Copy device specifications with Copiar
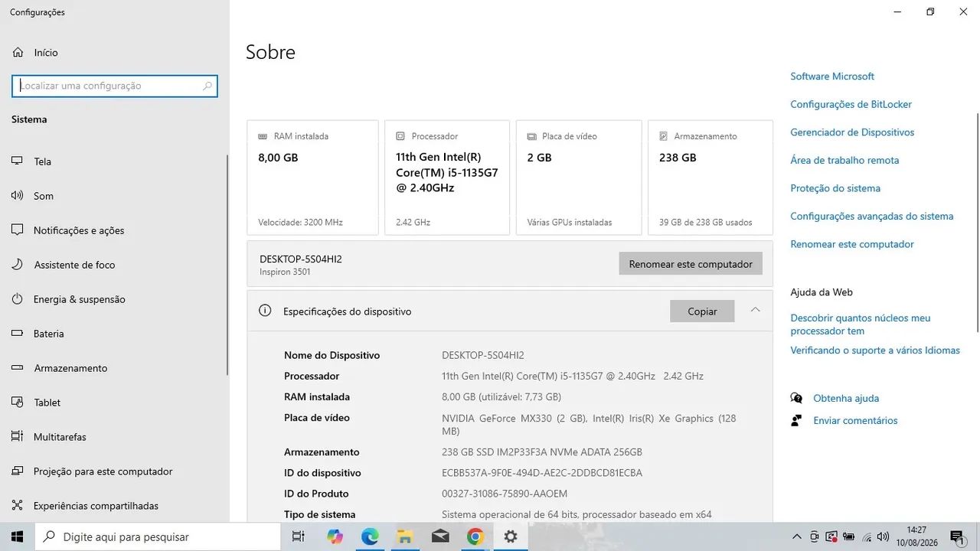 point(702,311)
